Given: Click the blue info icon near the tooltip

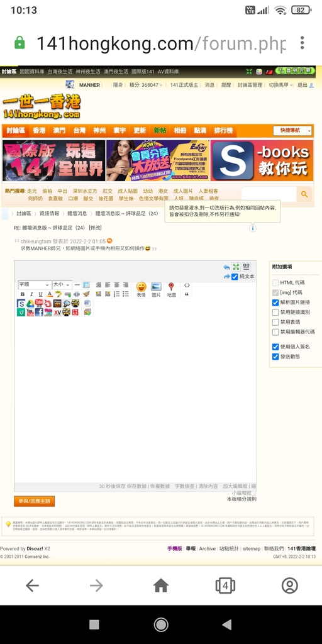Looking at the screenshot, I should [x=253, y=228].
